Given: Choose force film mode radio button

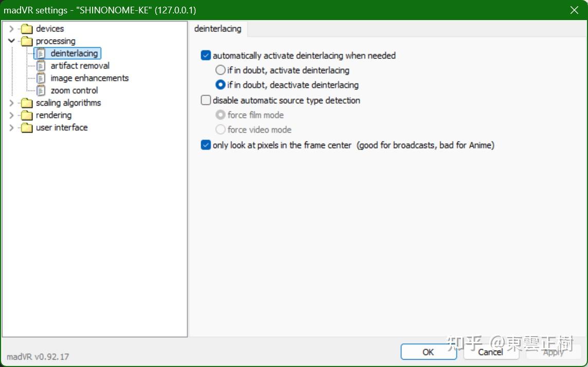Looking at the screenshot, I should (221, 115).
